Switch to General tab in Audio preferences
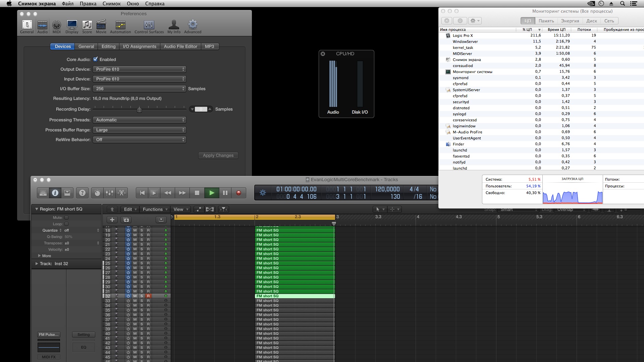This screenshot has height=362, width=644. click(x=86, y=46)
